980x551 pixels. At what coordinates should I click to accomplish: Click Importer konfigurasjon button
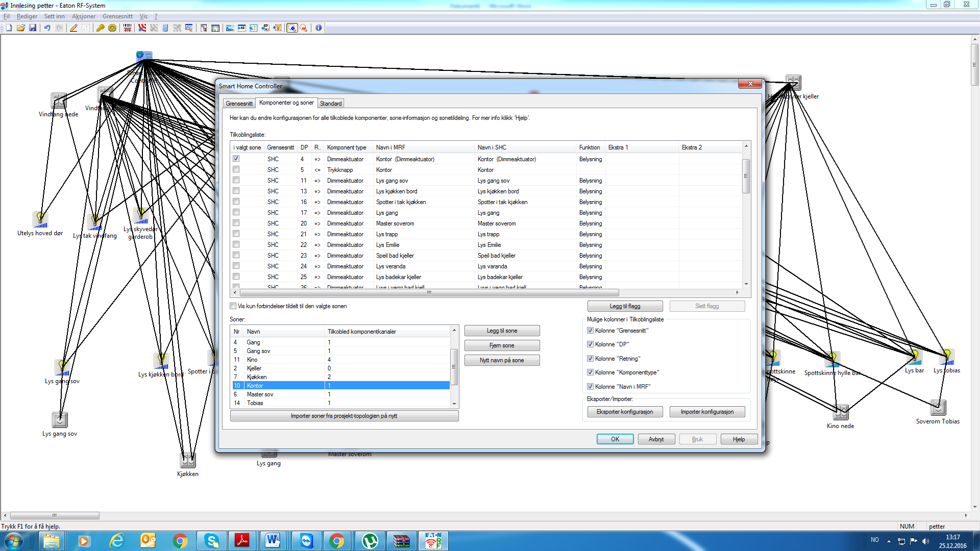point(707,412)
